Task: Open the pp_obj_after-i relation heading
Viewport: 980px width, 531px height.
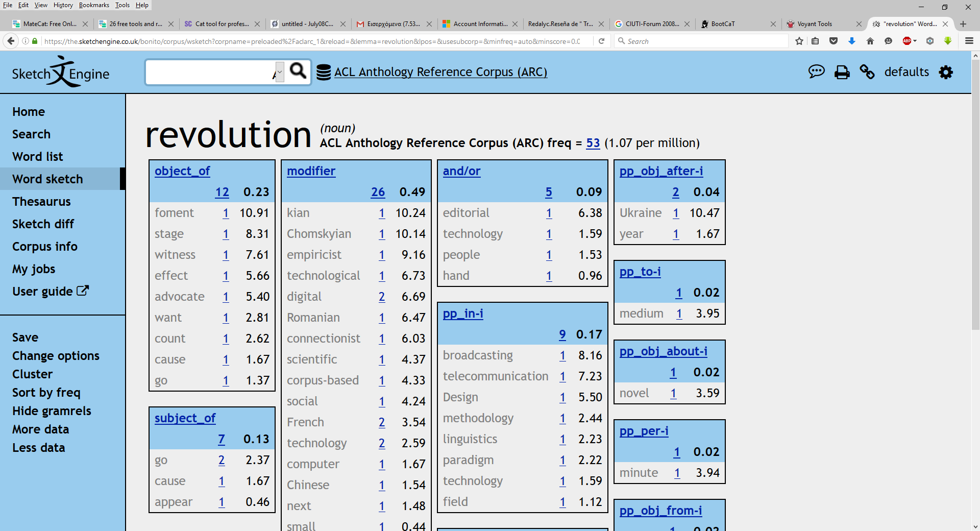Action: point(661,171)
